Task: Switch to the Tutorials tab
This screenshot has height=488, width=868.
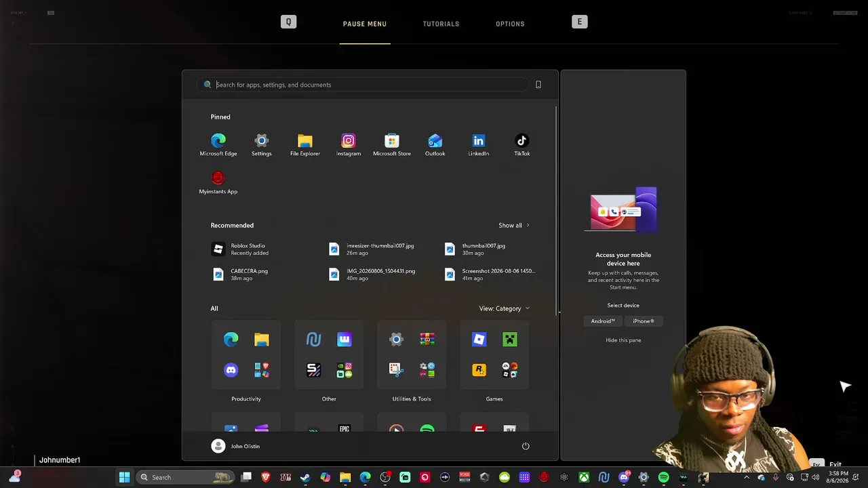Action: (x=441, y=24)
